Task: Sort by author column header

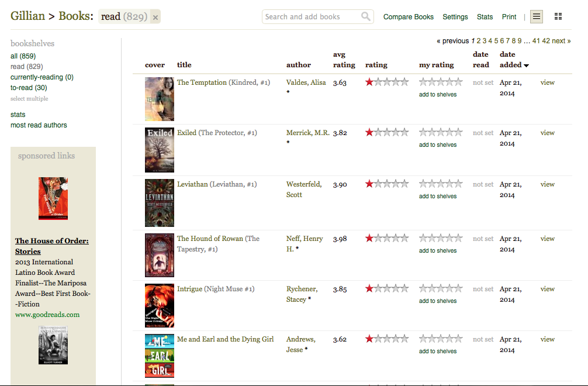Action: (299, 65)
